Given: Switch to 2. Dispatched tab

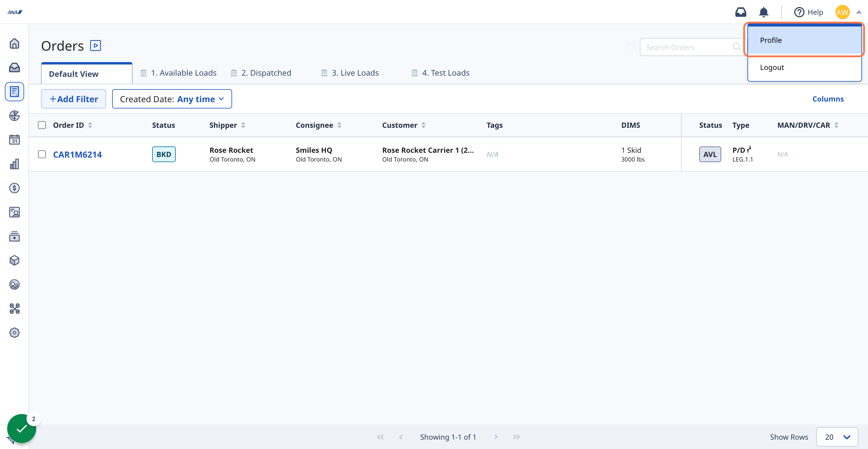Looking at the screenshot, I should click(x=261, y=73).
